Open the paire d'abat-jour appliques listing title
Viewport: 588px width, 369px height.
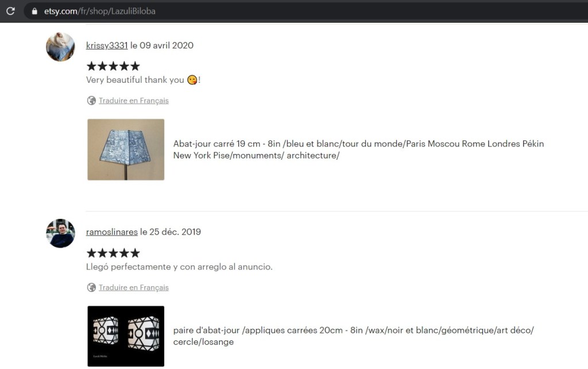(353, 336)
